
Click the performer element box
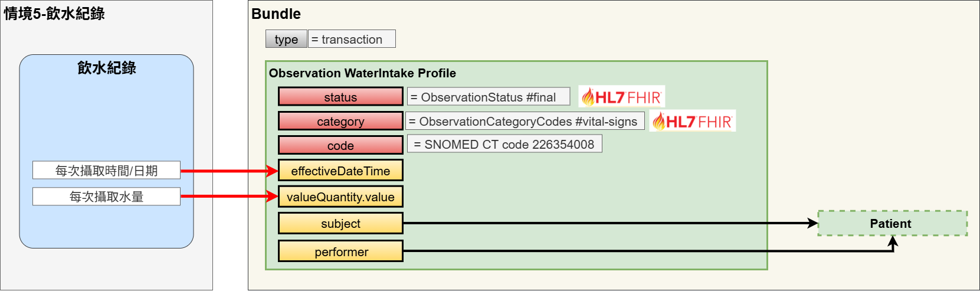[x=340, y=251]
